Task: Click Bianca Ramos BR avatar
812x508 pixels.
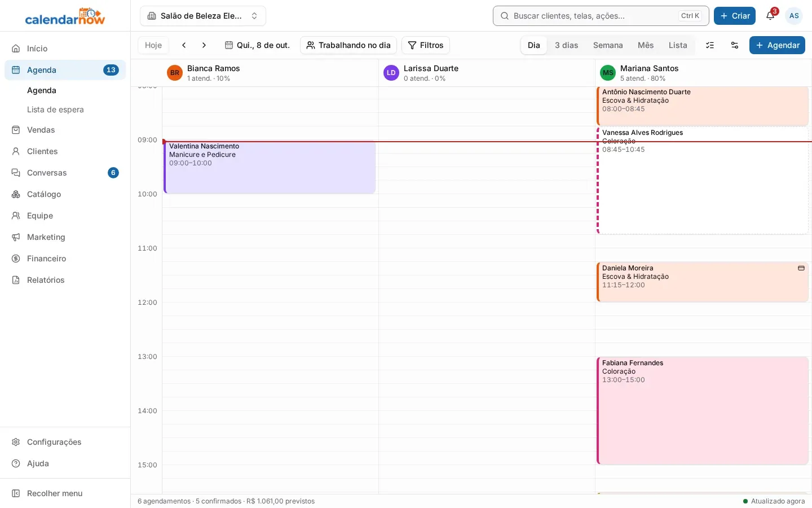Action: pyautogui.click(x=175, y=73)
